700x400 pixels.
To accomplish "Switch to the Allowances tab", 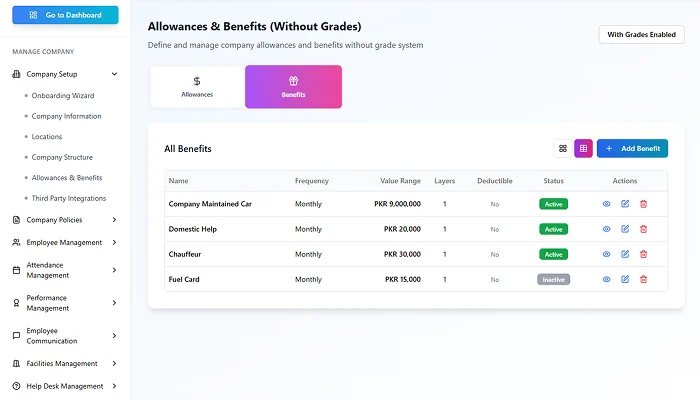I will tap(197, 87).
